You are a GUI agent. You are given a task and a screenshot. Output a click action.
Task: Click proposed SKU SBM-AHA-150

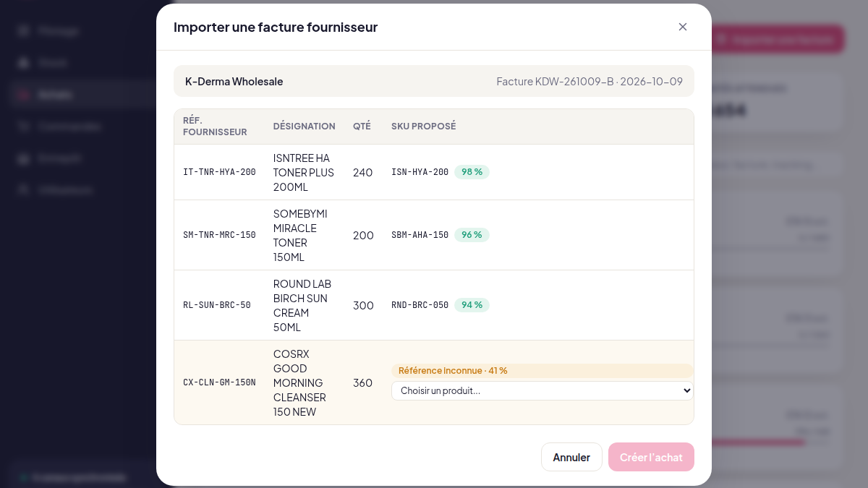[x=420, y=235]
